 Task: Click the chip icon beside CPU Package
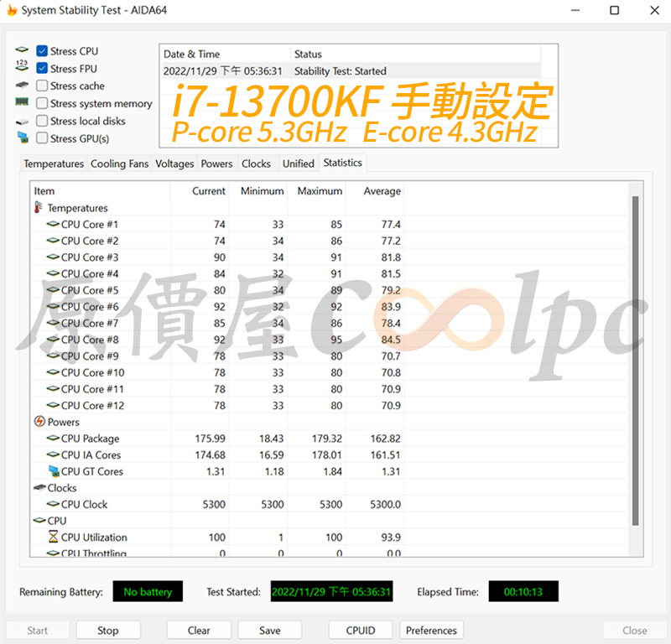tap(53, 438)
